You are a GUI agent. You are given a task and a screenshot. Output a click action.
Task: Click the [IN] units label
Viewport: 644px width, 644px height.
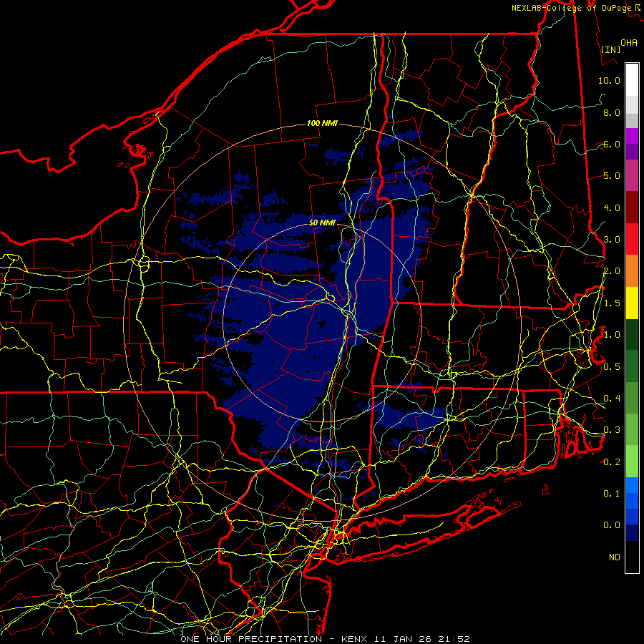pyautogui.click(x=611, y=49)
